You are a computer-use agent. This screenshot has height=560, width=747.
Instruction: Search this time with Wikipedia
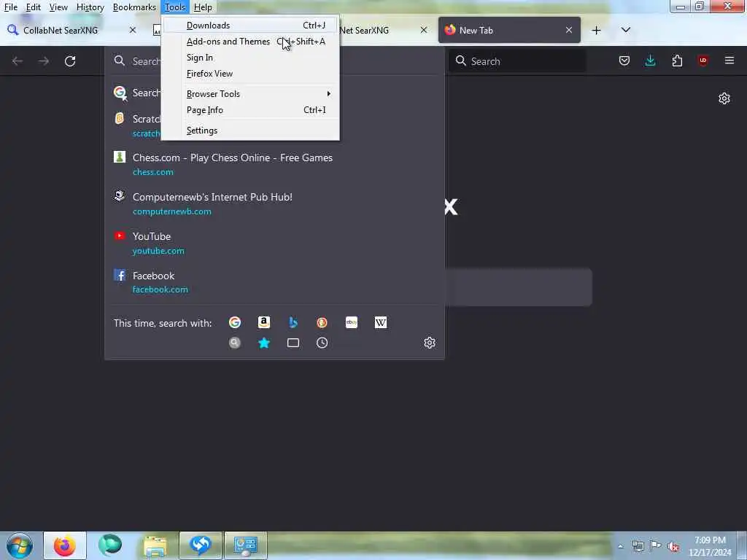(x=381, y=323)
